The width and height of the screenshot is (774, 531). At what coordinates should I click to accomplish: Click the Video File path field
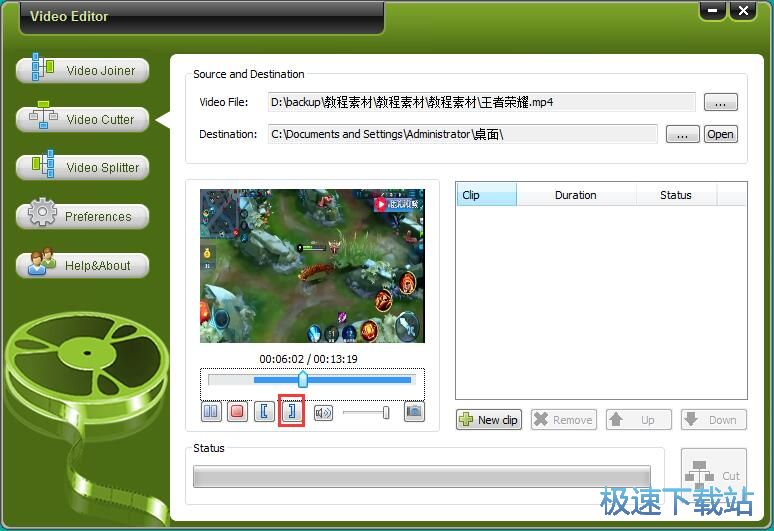click(x=482, y=102)
